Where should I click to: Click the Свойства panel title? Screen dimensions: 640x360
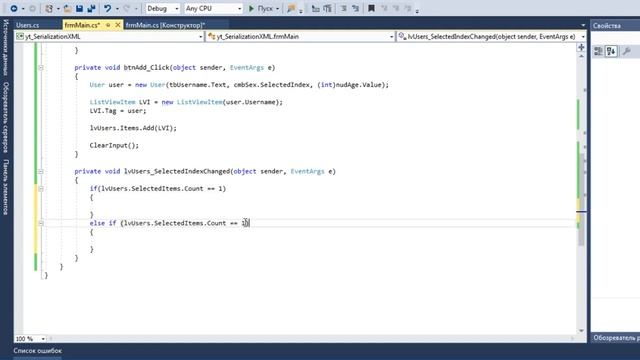coord(607,26)
